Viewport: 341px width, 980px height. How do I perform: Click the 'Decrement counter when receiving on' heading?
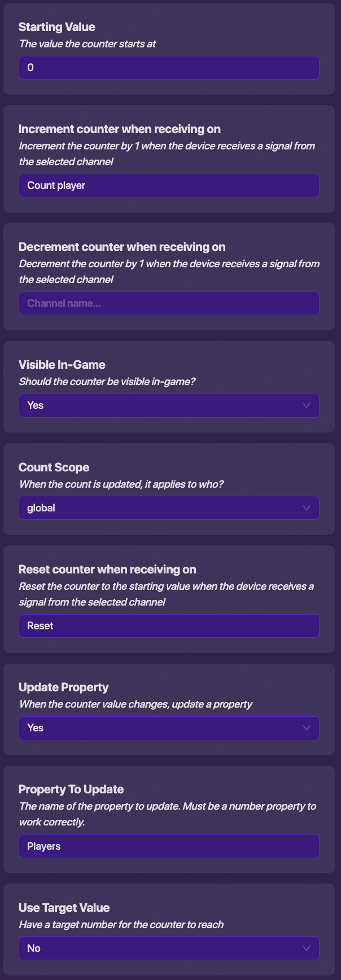pos(121,247)
